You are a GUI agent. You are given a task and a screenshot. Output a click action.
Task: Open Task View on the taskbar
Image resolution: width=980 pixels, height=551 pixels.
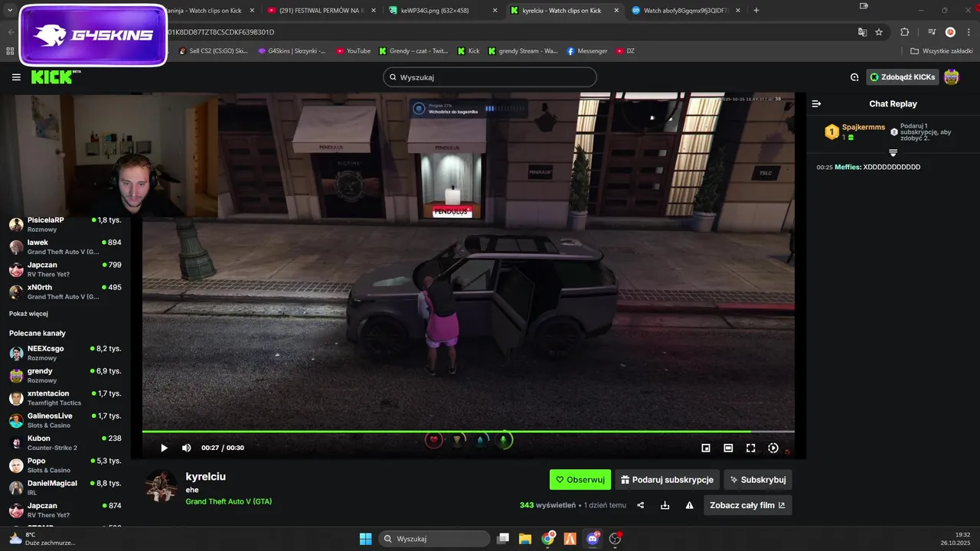point(503,539)
